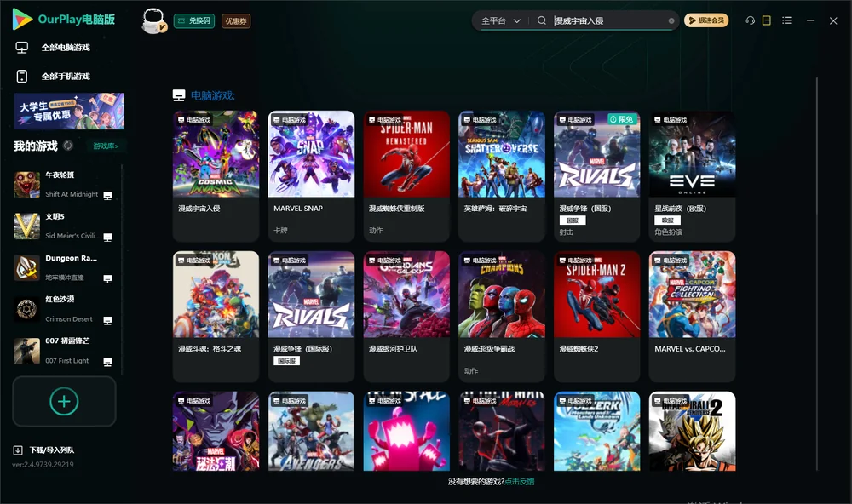Open the 秘法狂潮 cover in the bottom row
The width and height of the screenshot is (852, 504).
point(216,432)
